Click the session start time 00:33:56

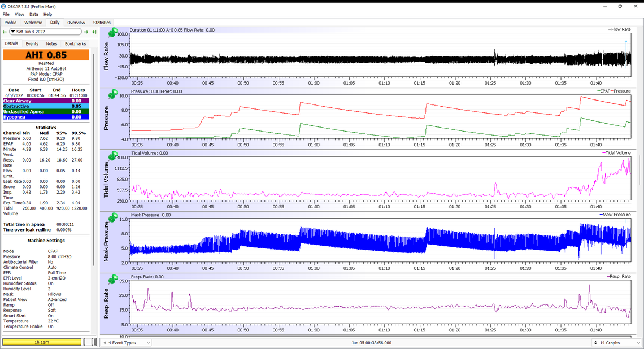click(x=36, y=95)
